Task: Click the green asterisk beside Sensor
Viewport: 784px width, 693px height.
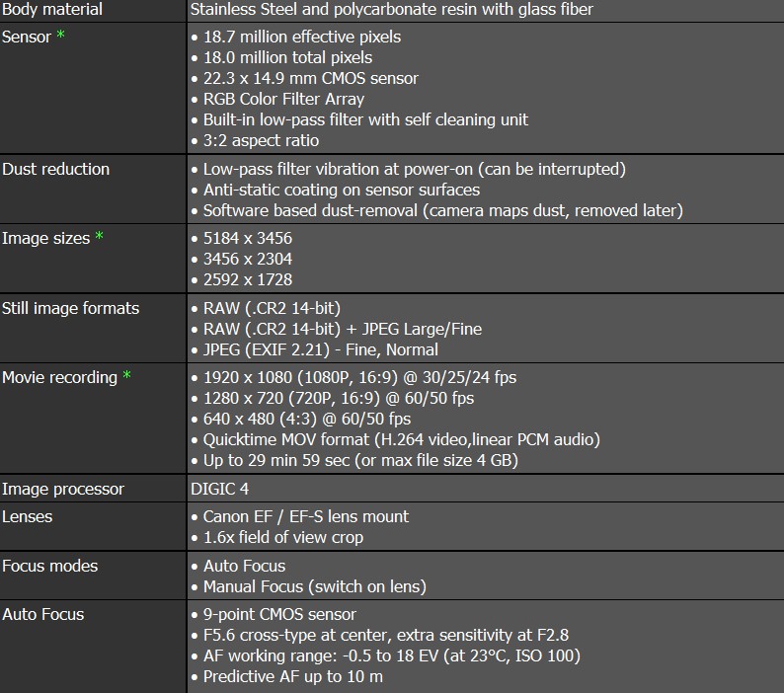Action: point(62,38)
